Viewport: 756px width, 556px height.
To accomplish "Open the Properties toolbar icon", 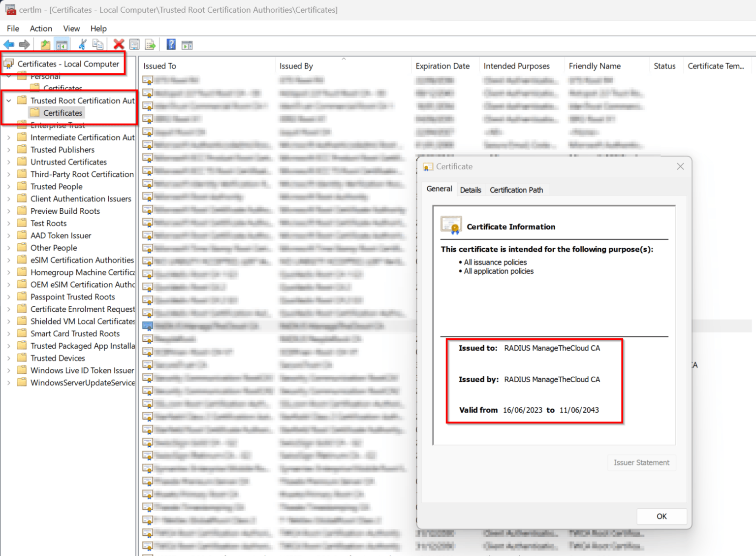I will 133,44.
